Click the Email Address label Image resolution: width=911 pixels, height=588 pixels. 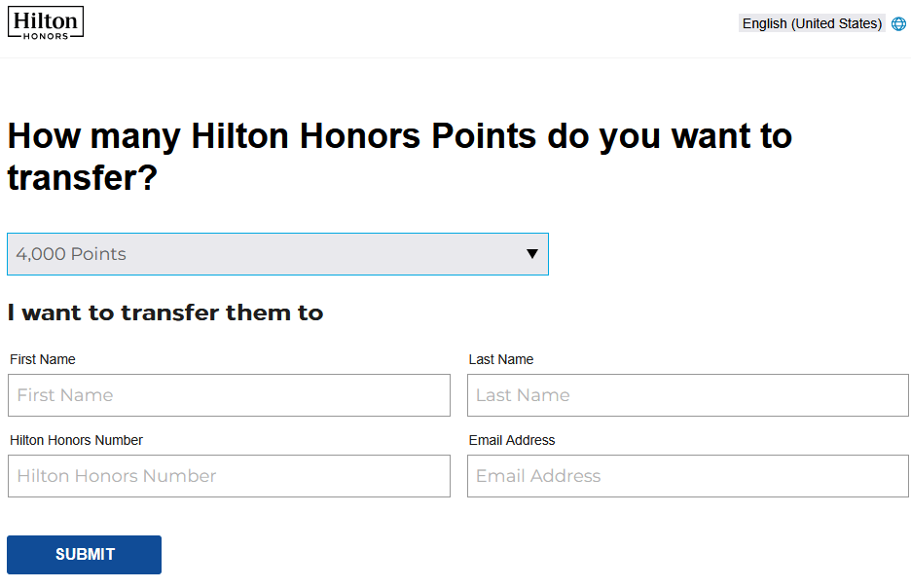pyautogui.click(x=512, y=440)
